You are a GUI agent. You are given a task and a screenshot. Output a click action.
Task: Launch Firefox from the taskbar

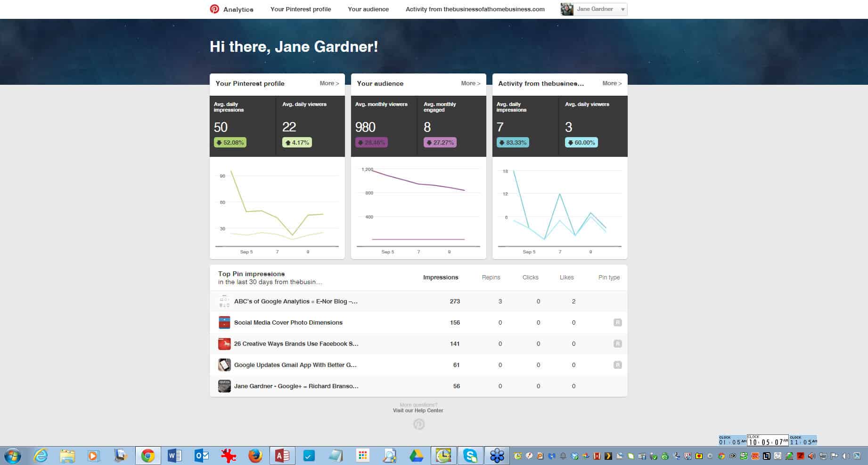[x=255, y=456]
